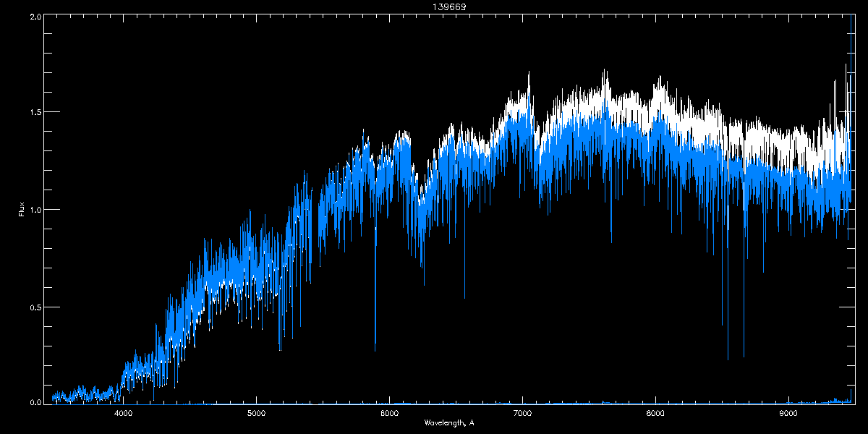Screen dimensions: 868x434
Task: Select the 6000 wavelength tick label
Action: coord(390,413)
